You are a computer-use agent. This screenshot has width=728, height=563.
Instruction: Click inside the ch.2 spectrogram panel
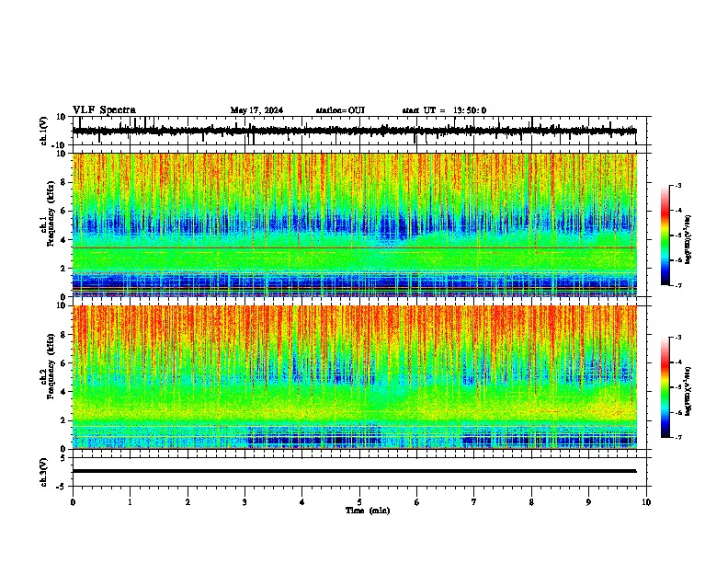coord(355,377)
